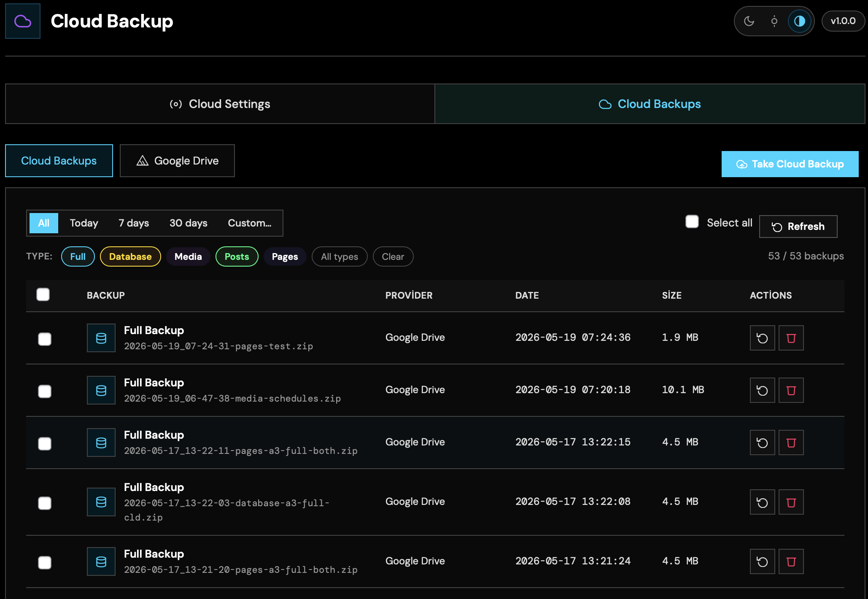Click the 1.9 MB size value

click(x=680, y=337)
